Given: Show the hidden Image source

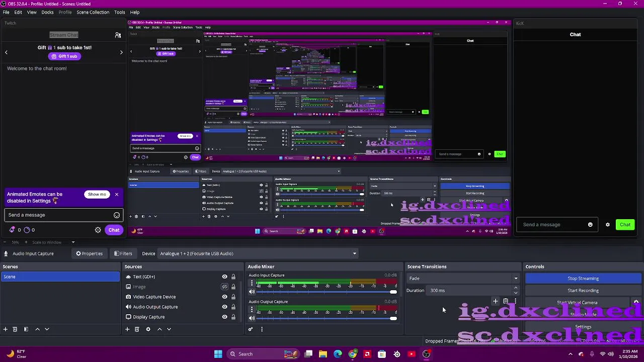Looking at the screenshot, I should point(225,287).
